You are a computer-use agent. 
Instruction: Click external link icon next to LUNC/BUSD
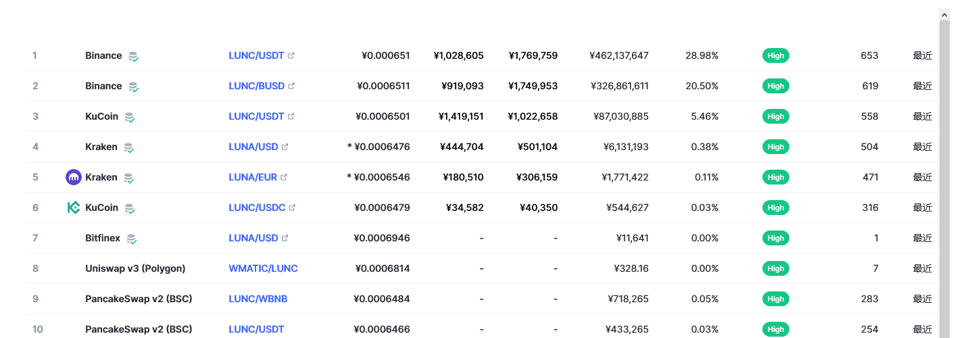coord(291,86)
